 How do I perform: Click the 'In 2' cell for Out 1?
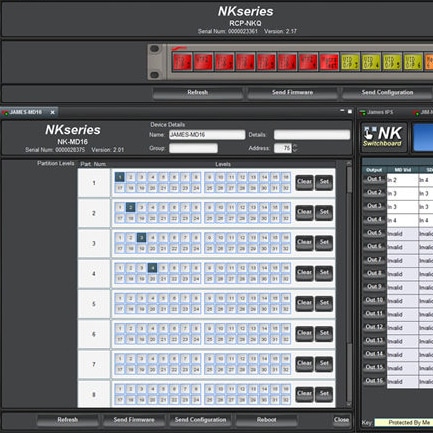tap(402, 180)
